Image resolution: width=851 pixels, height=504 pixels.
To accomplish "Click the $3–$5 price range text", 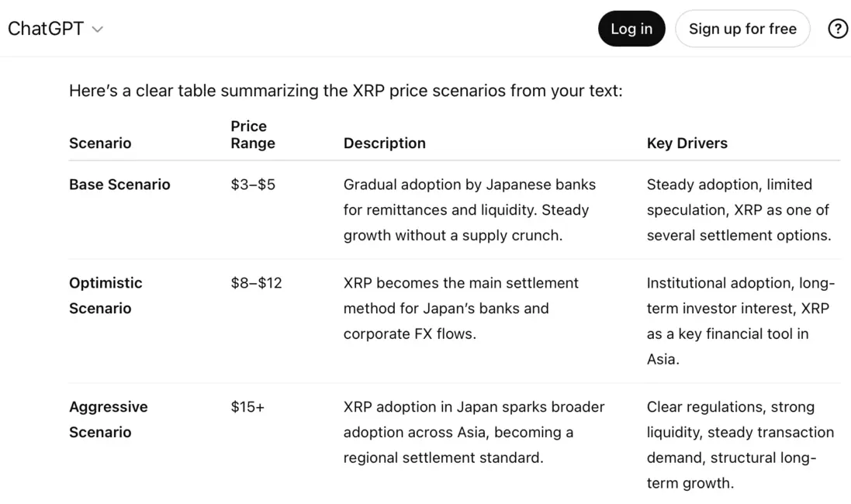I will [x=252, y=185].
